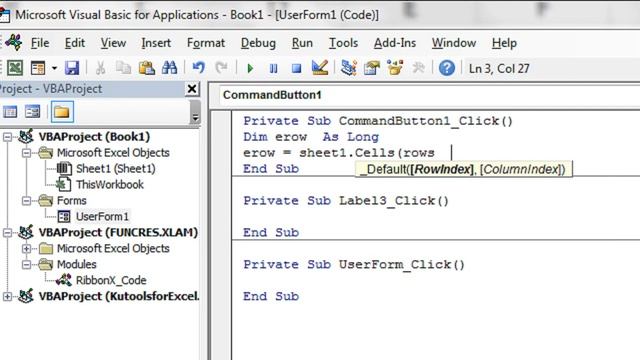Select the Forms folder item
Viewport: 640px width, 360px height.
pyautogui.click(x=71, y=201)
